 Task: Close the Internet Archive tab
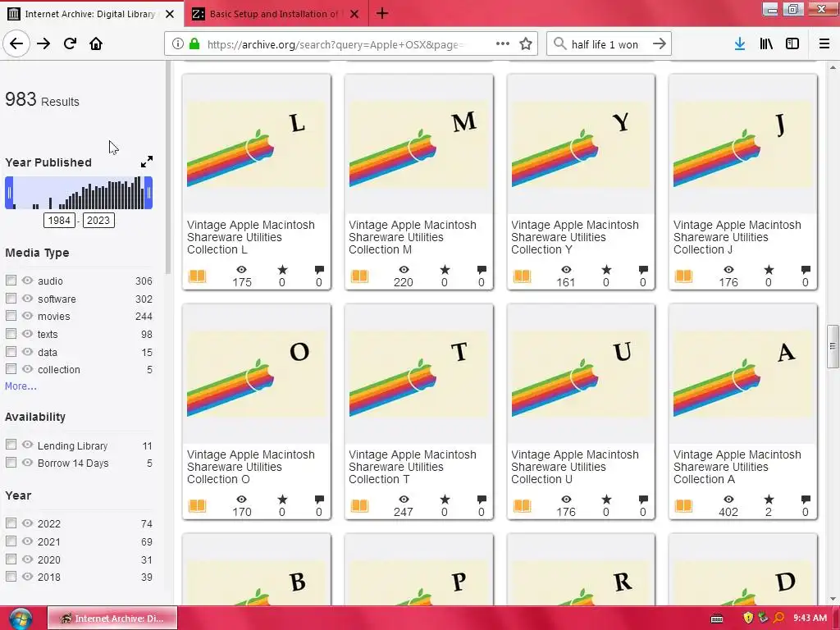tap(170, 14)
